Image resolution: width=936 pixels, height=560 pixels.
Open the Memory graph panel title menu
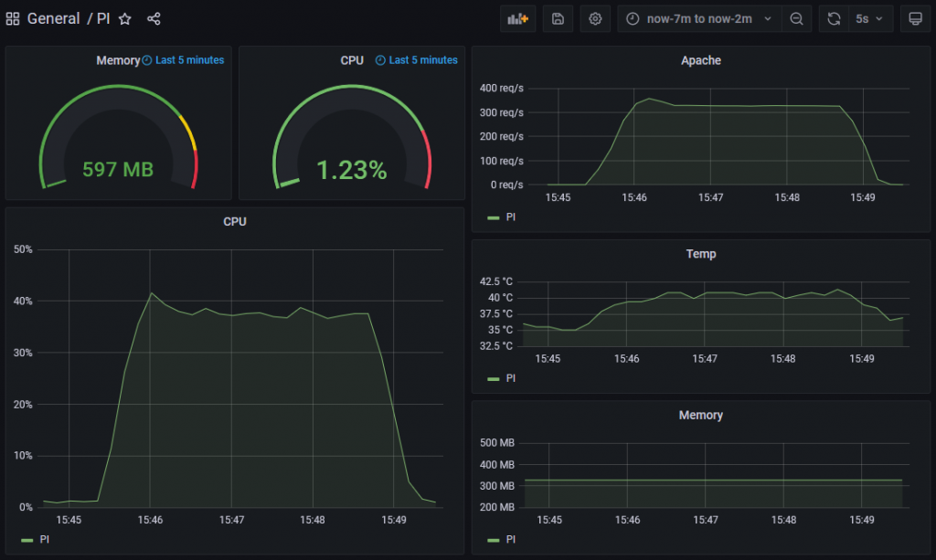[700, 415]
